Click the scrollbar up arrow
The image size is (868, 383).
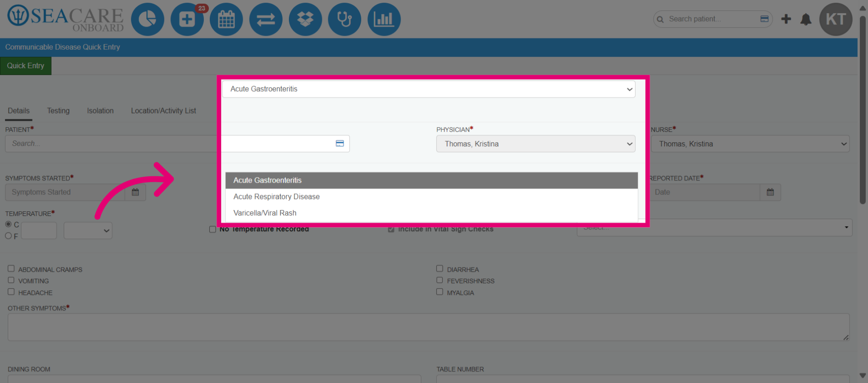(x=863, y=7)
